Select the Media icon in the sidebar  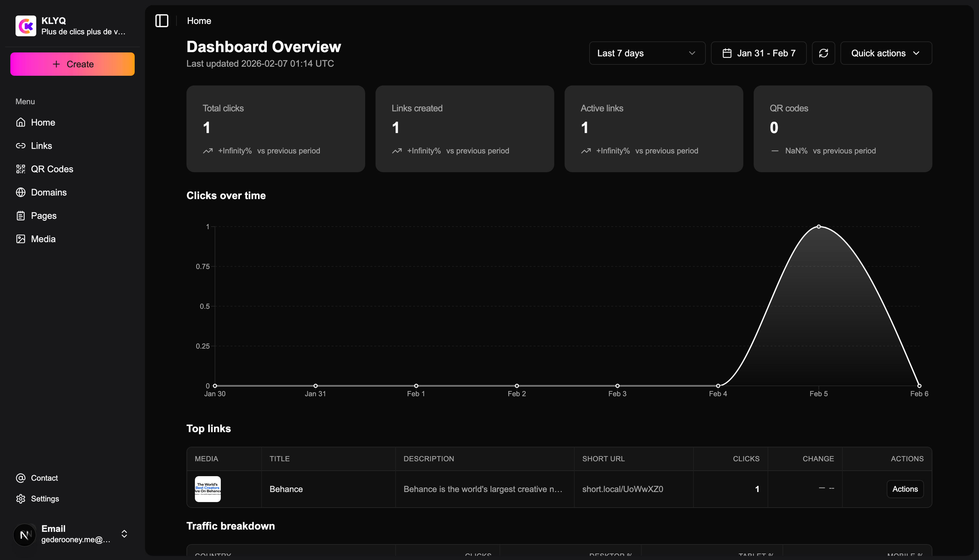(21, 239)
